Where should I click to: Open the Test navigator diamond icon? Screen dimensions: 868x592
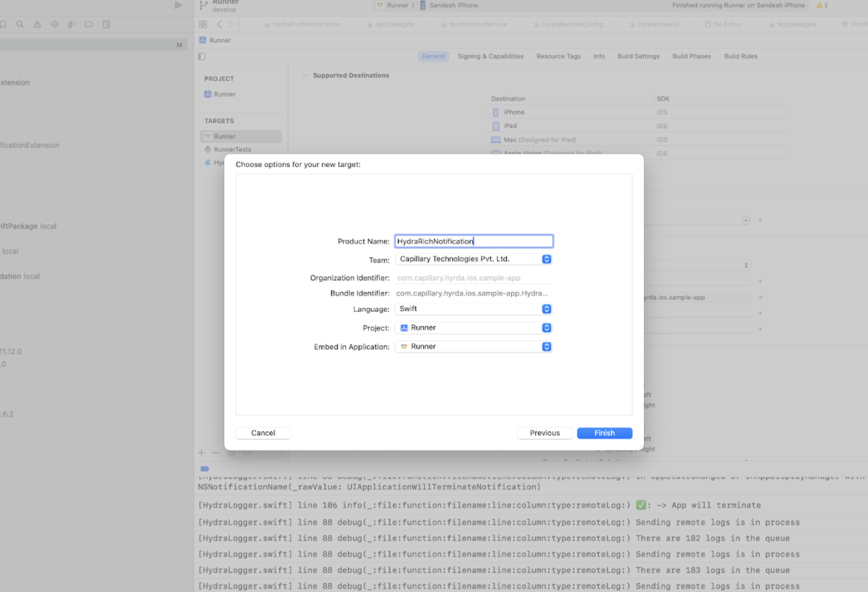[55, 24]
